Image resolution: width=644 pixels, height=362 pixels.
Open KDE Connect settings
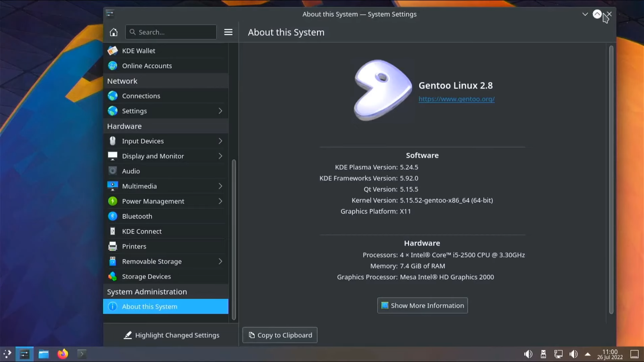click(x=142, y=231)
